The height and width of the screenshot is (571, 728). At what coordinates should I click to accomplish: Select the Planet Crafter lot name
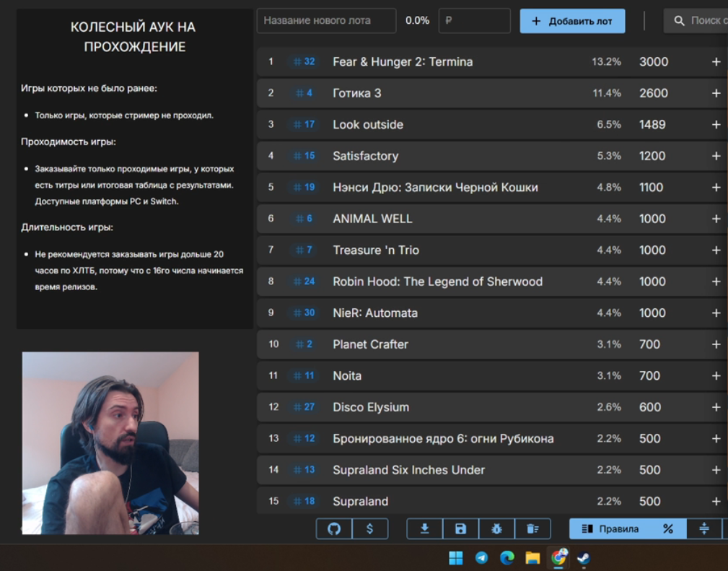370,344
